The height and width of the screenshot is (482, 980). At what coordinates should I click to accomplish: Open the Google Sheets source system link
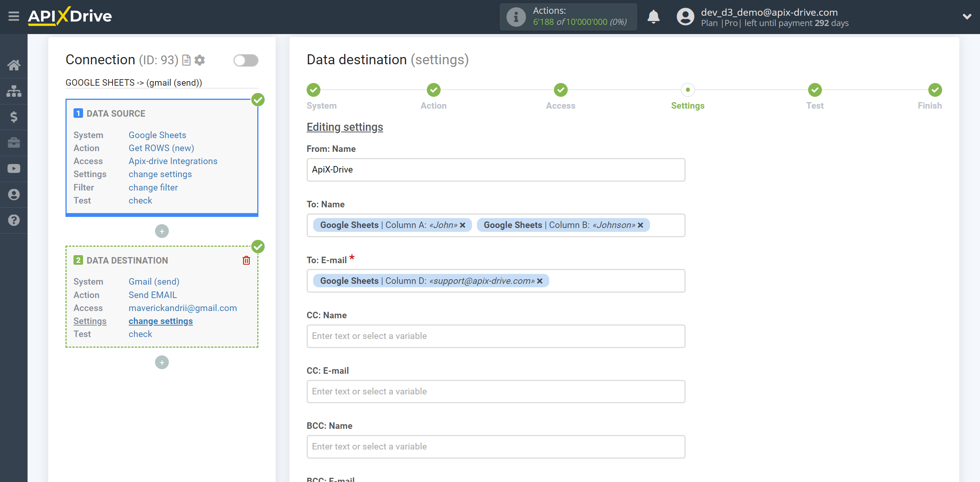click(x=157, y=135)
